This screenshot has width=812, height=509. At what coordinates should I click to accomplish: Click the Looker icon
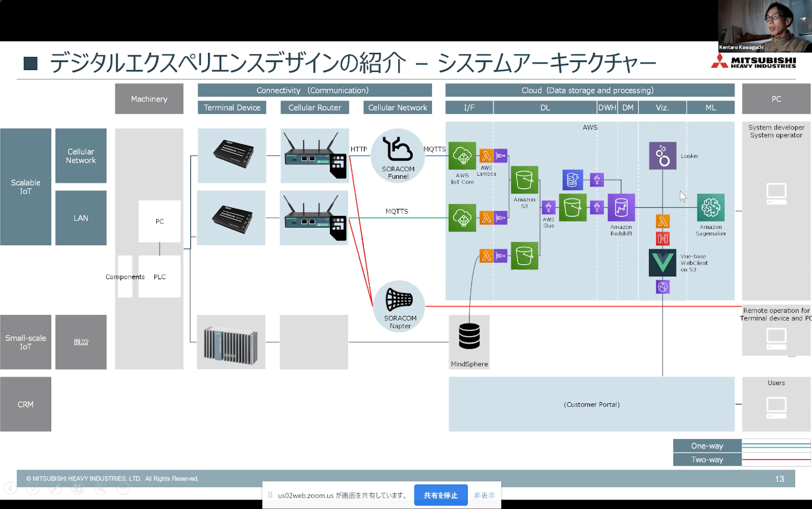tap(662, 156)
